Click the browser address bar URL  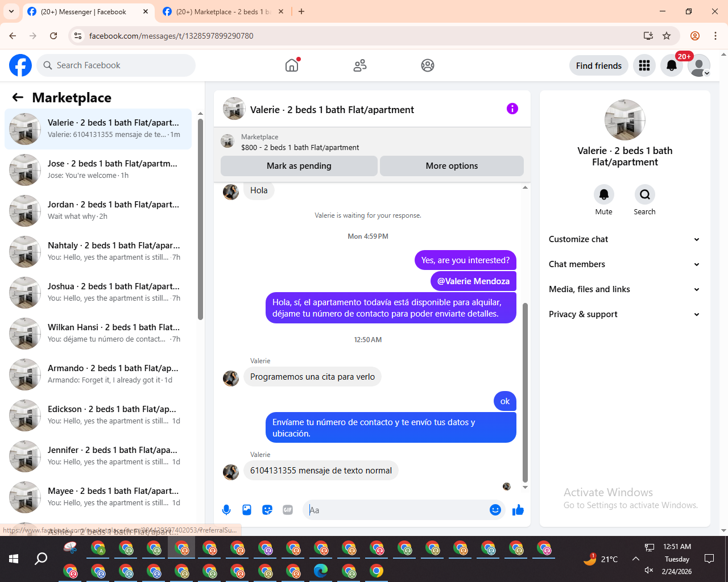click(x=171, y=36)
